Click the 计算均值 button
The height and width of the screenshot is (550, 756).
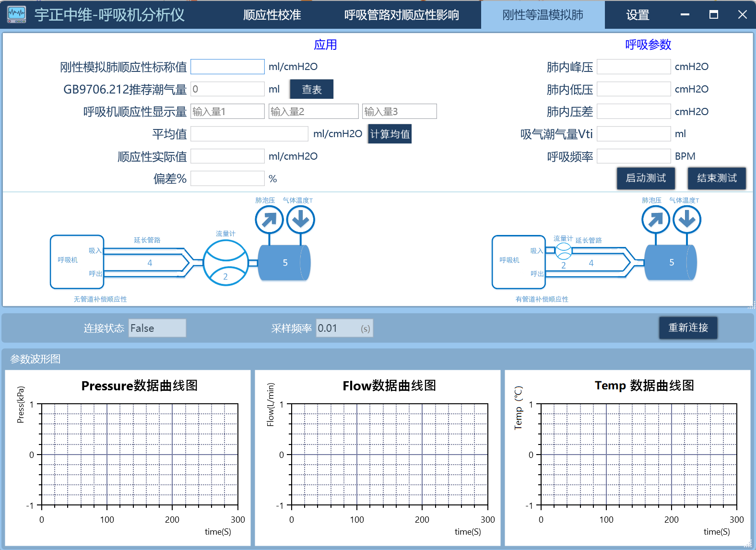[x=390, y=134]
